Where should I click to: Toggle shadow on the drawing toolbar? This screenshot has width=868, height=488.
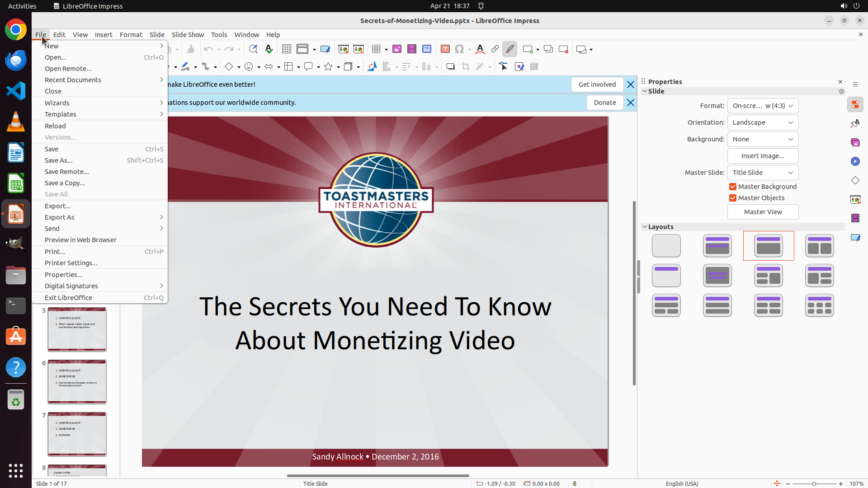point(450,67)
